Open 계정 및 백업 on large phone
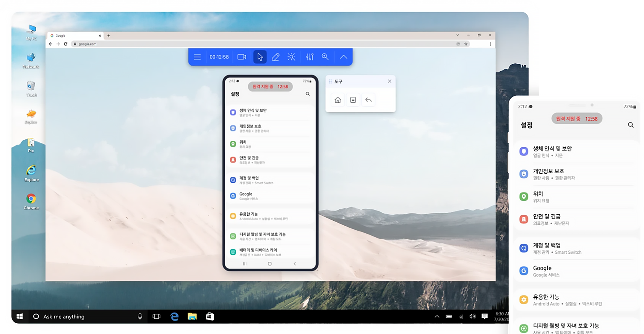The width and height of the screenshot is (644, 334). tap(577, 248)
